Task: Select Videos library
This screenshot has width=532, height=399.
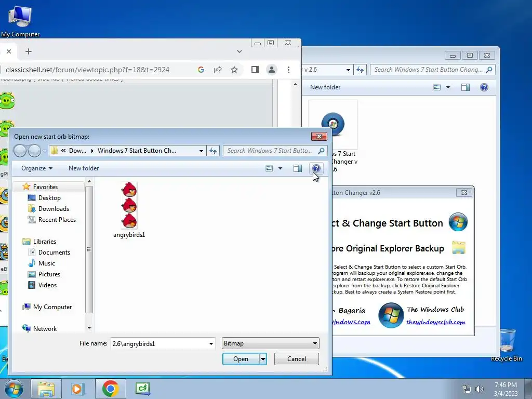Action: tap(47, 285)
